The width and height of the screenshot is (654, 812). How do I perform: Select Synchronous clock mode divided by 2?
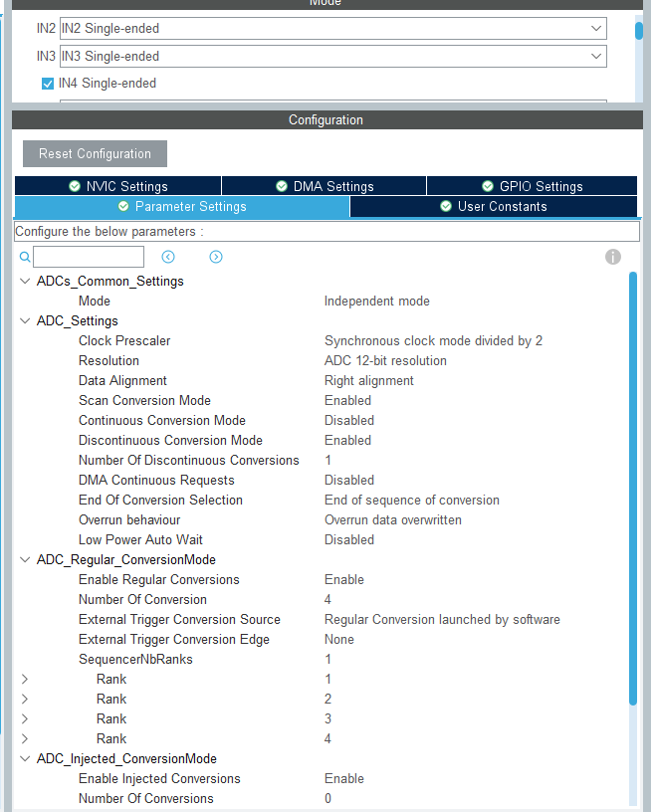pyautogui.click(x=433, y=341)
